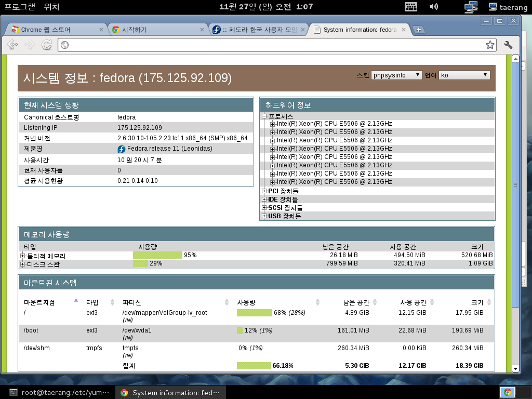
Task: Click the clock showing 오전 1:07
Action: click(x=266, y=7)
